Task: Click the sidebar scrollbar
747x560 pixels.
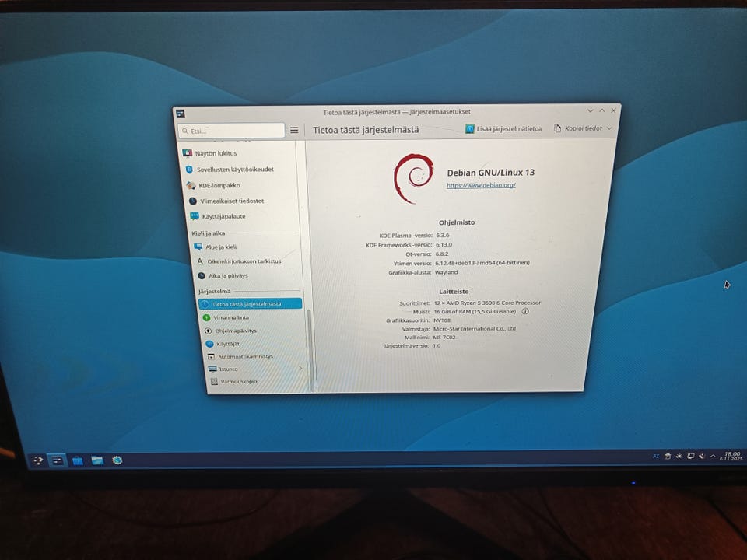Action: (310, 350)
